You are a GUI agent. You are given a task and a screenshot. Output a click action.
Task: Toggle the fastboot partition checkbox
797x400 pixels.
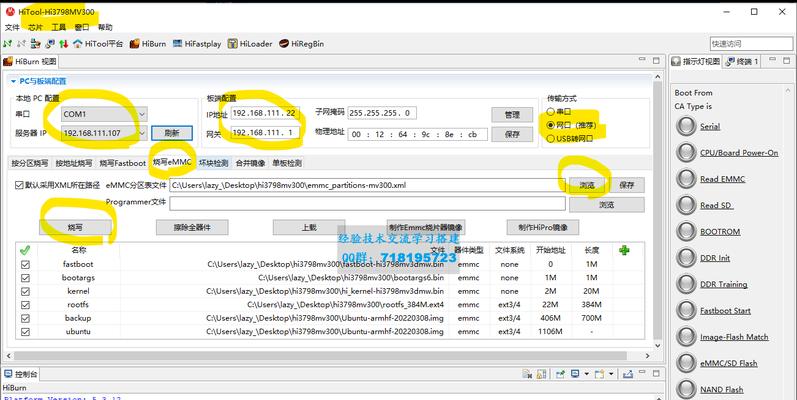25,265
